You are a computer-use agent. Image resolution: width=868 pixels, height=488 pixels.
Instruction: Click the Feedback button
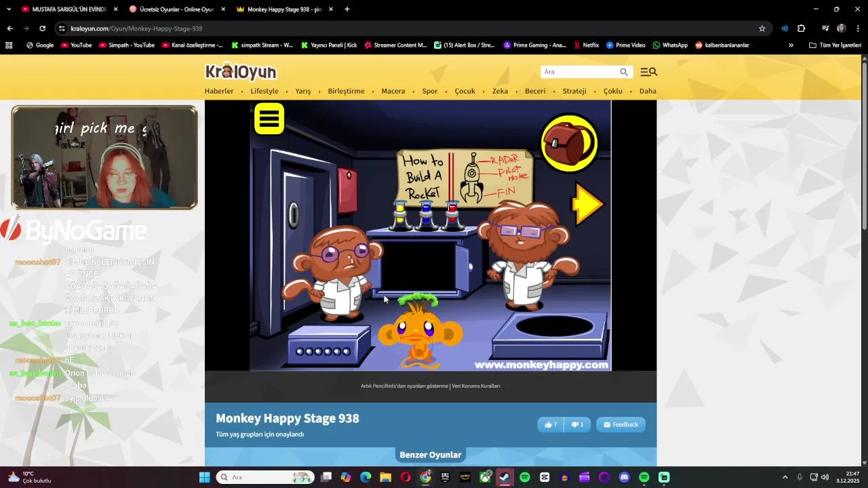(x=620, y=424)
